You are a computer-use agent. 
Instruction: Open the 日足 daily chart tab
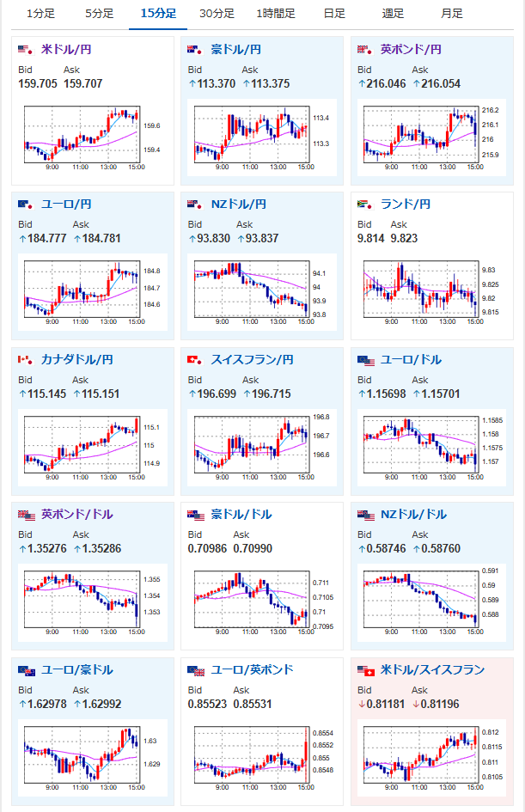334,14
